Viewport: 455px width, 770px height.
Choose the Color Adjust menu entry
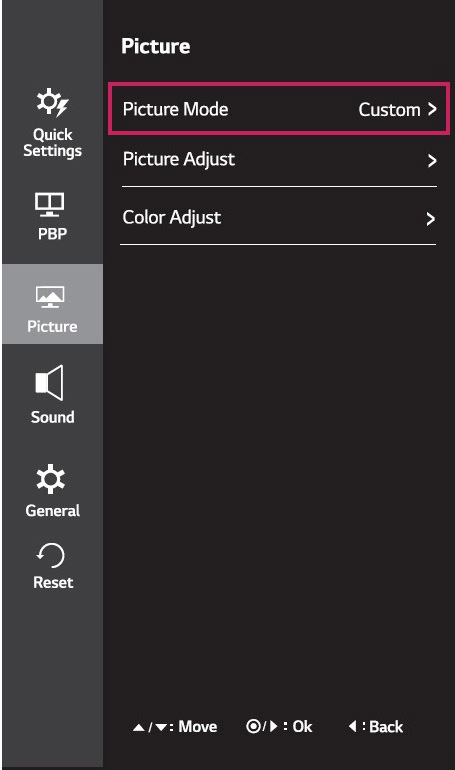pos(278,217)
